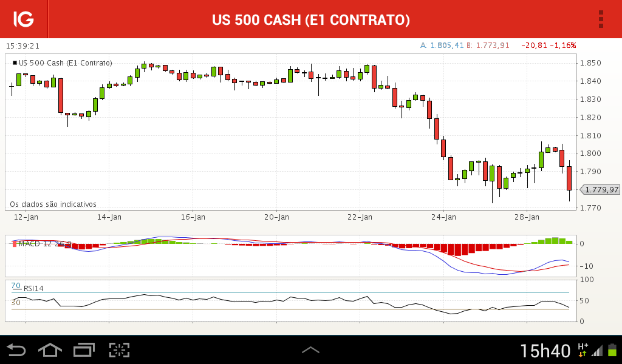622x364 pixels.
Task: Tap the 24-Jan date label
Action: (443, 217)
